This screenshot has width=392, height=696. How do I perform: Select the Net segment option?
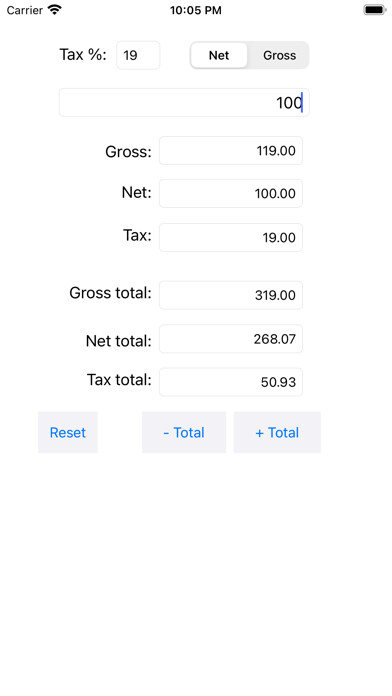219,55
